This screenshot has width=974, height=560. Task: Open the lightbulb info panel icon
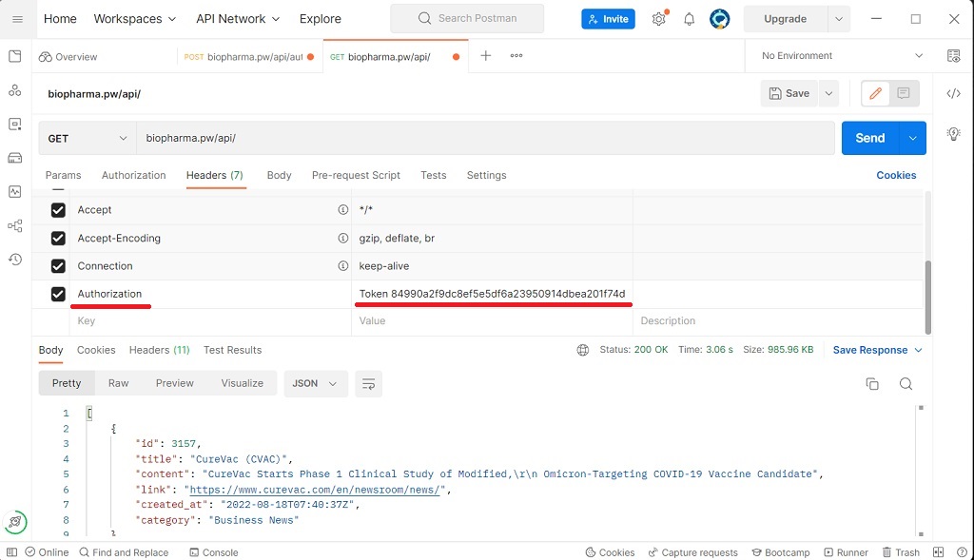[953, 133]
